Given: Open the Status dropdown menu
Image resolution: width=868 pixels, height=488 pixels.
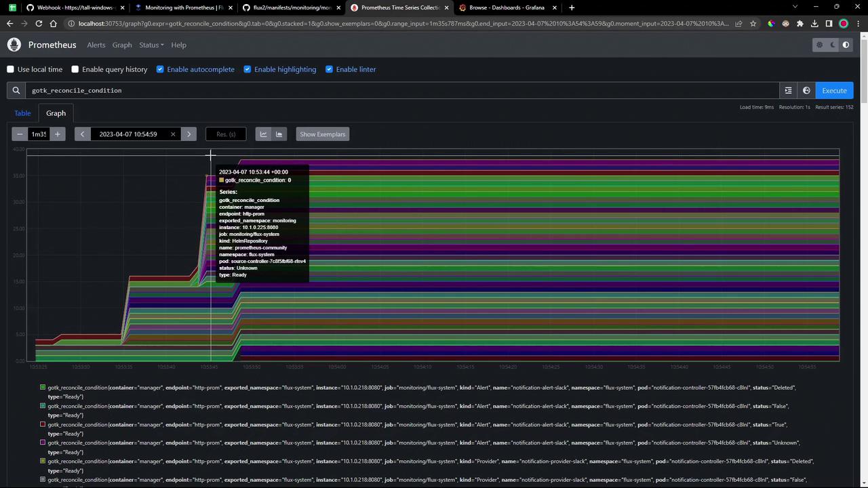Looking at the screenshot, I should click(x=151, y=45).
